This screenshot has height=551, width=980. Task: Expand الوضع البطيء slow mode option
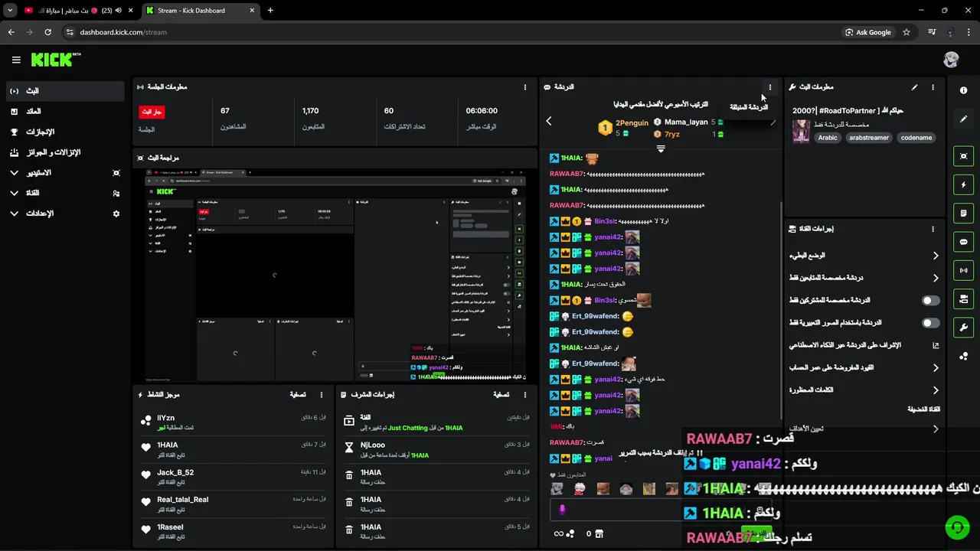pyautogui.click(x=864, y=256)
